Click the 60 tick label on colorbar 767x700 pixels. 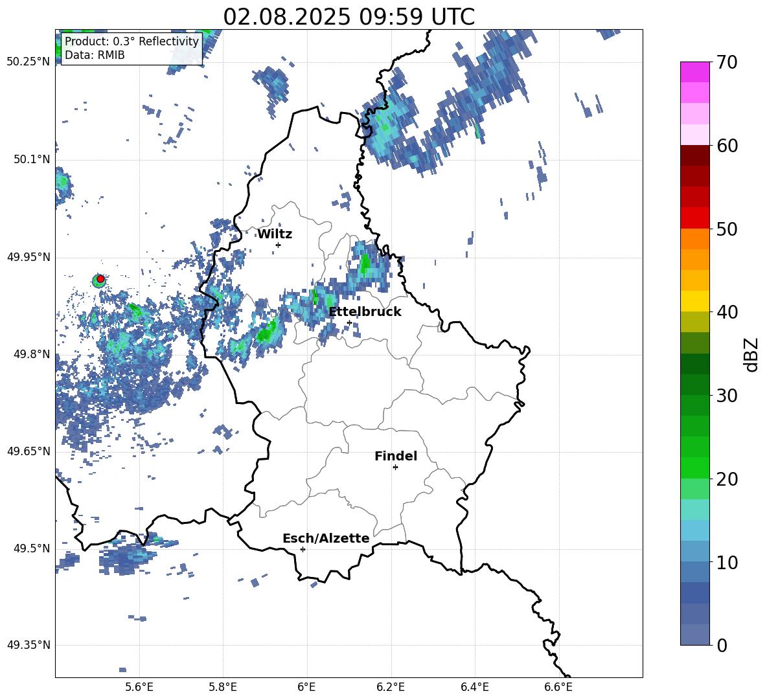tap(727, 146)
